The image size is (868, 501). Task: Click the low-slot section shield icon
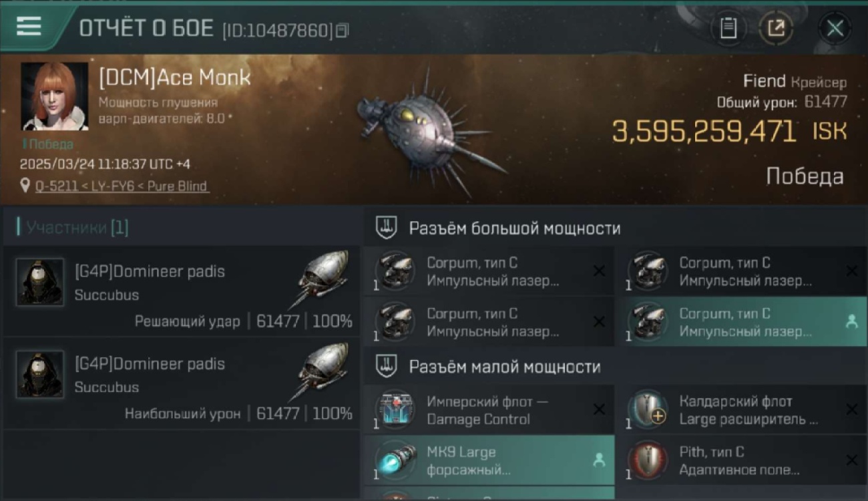[x=387, y=367]
